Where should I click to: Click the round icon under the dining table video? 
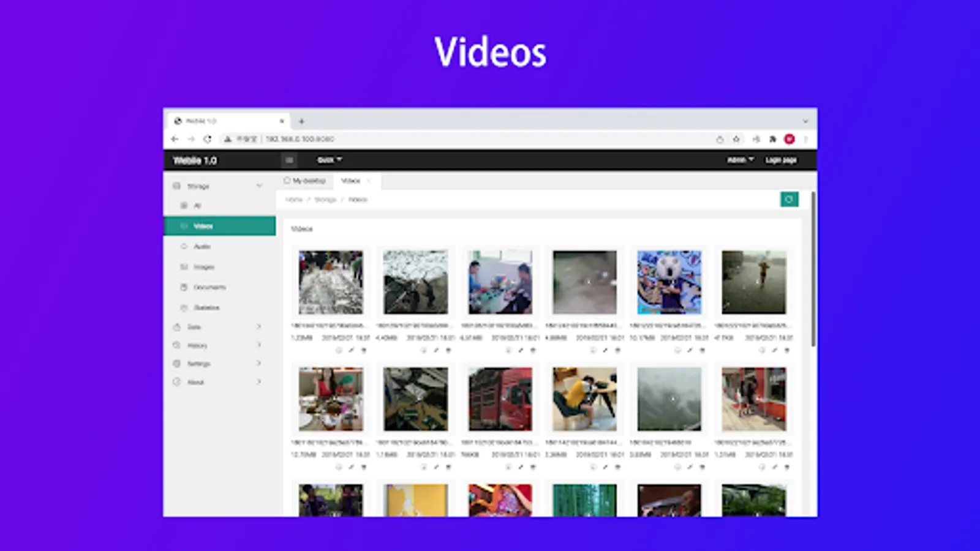tap(339, 467)
